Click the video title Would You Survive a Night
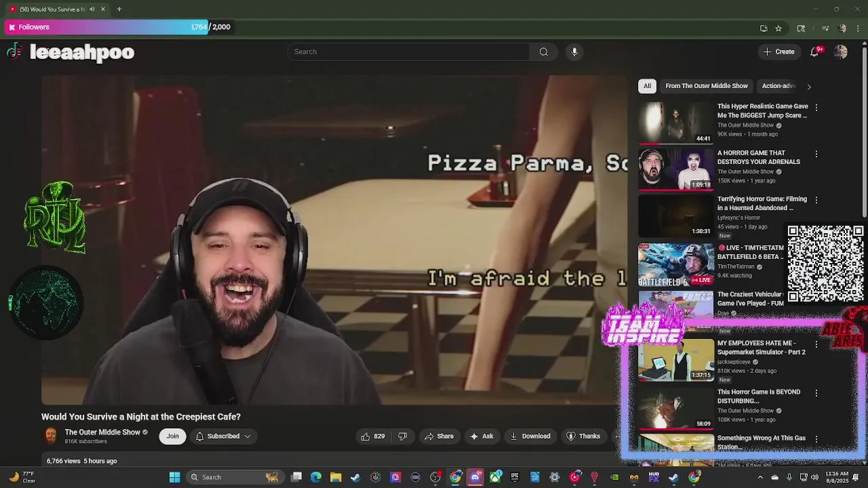The image size is (868, 488). pos(141,417)
